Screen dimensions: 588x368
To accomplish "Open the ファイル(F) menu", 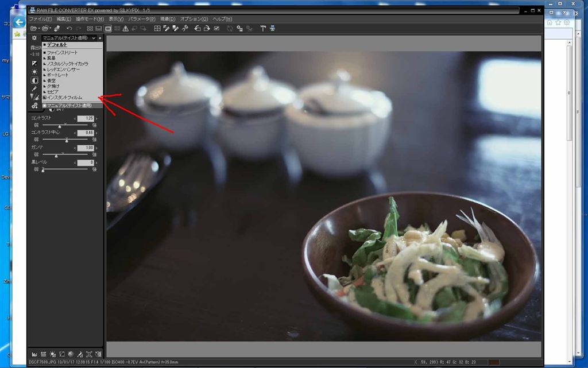I will 40,19.
